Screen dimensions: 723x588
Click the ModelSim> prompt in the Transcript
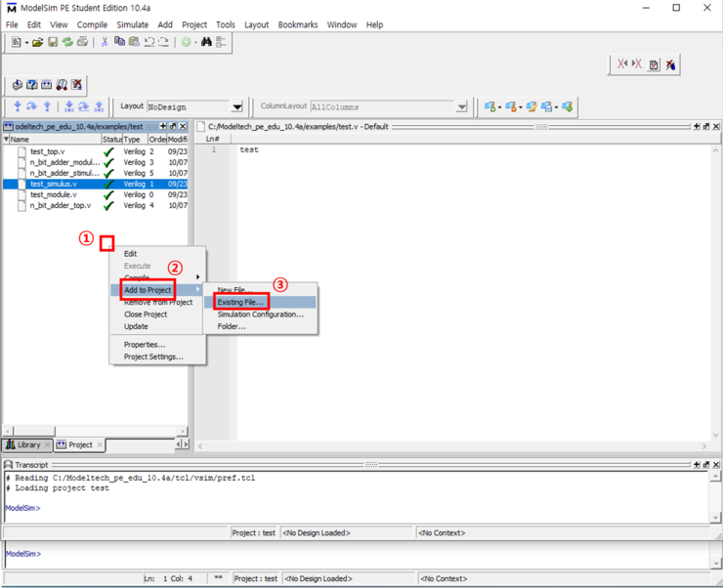(22, 508)
